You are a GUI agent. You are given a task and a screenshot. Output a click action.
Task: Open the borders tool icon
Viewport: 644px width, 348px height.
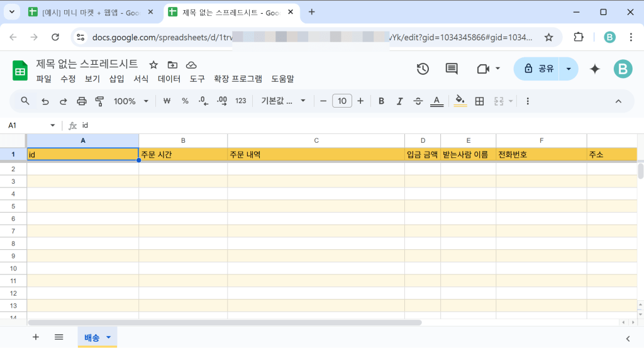(x=479, y=101)
